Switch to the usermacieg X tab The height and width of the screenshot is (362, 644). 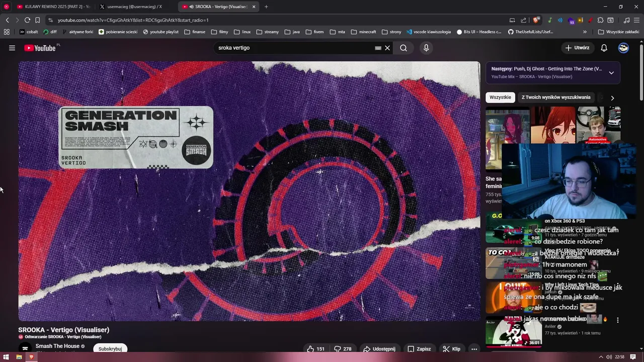135,7
